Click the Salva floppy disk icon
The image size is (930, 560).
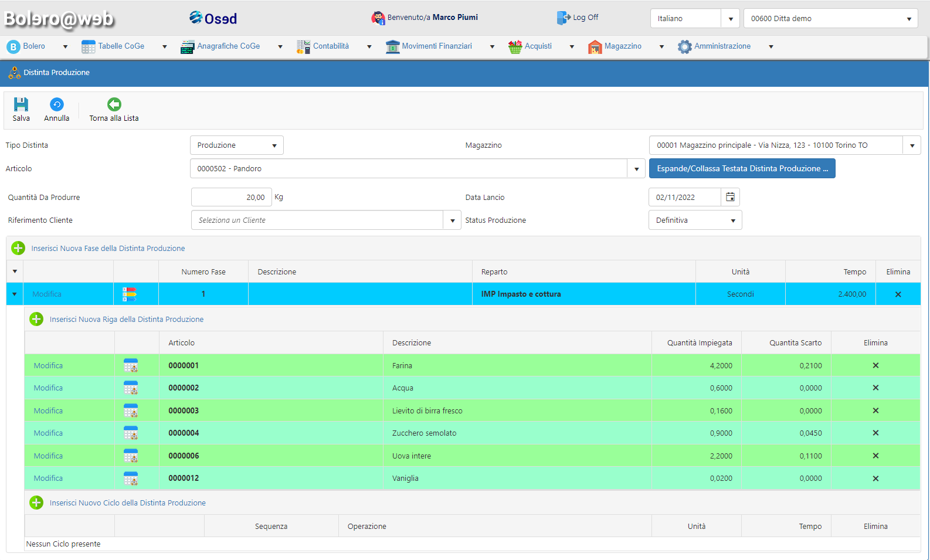click(x=21, y=104)
